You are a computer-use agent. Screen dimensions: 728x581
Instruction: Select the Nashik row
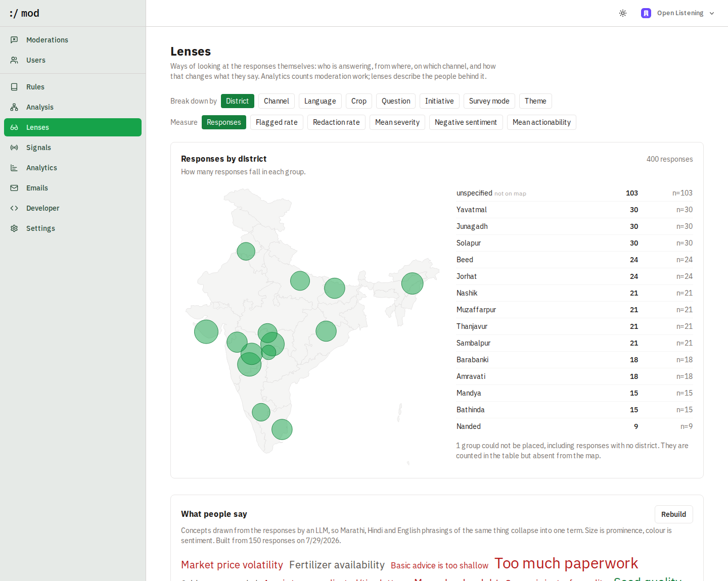(x=574, y=293)
